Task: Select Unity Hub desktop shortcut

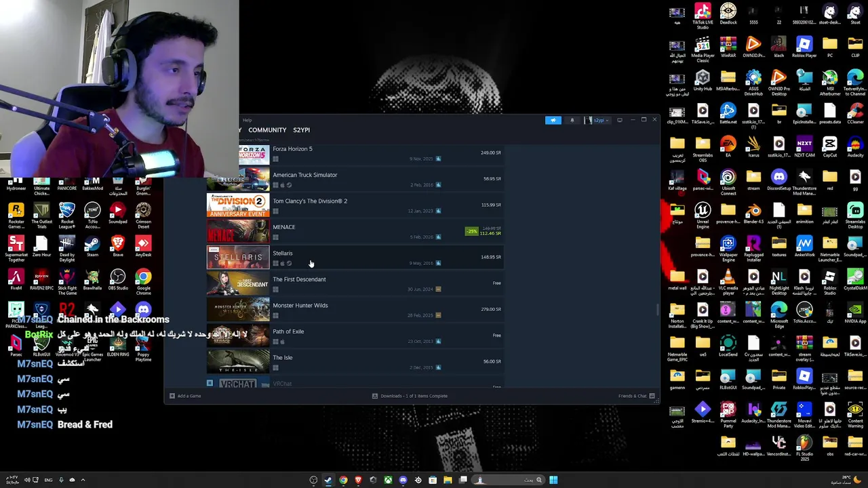Action: [x=703, y=81]
